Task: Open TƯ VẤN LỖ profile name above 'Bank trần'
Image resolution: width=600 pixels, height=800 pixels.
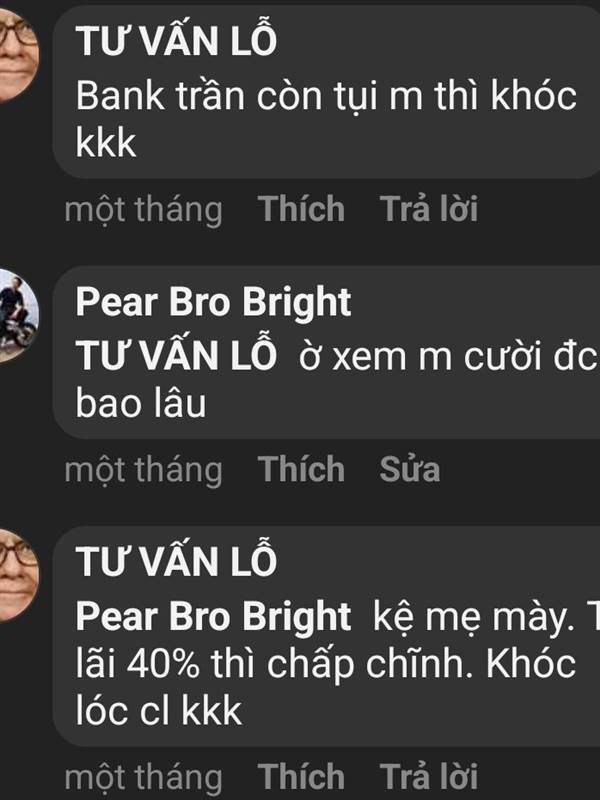Action: pyautogui.click(x=176, y=40)
